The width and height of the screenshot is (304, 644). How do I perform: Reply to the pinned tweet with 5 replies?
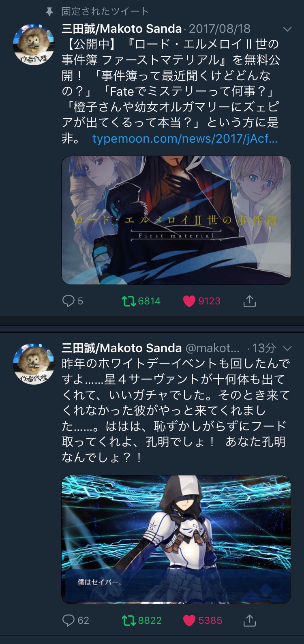tap(73, 301)
